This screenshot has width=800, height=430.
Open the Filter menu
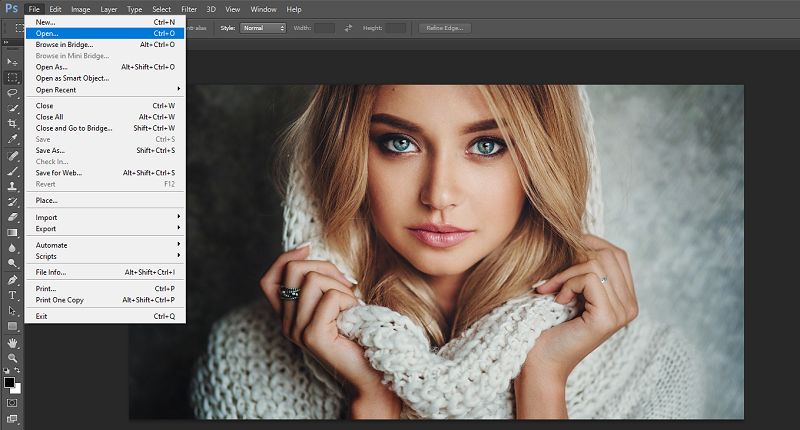point(189,9)
